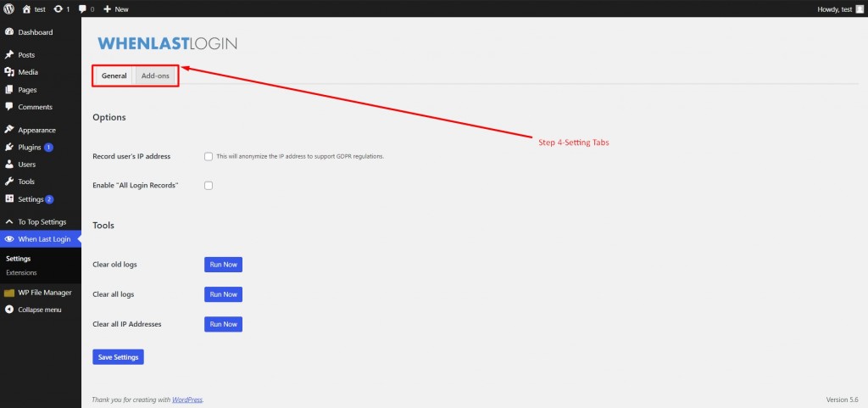Click the Posts pushpin icon

8,55
